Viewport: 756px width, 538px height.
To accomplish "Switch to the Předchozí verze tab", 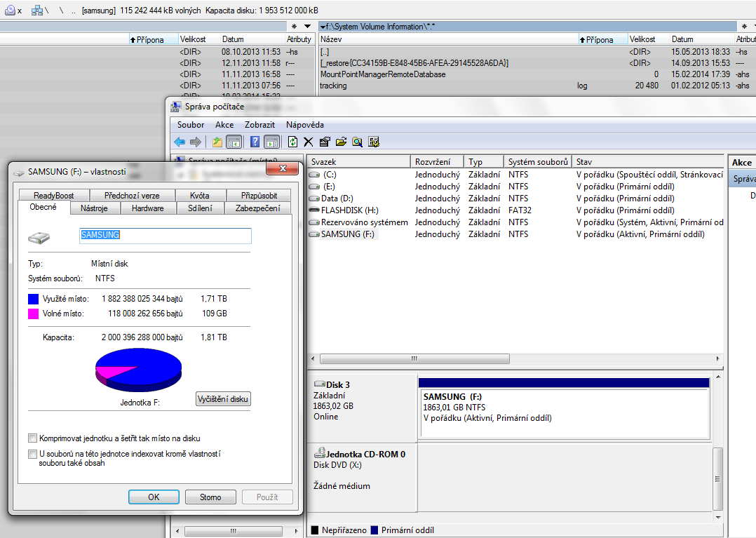I will tap(132, 195).
